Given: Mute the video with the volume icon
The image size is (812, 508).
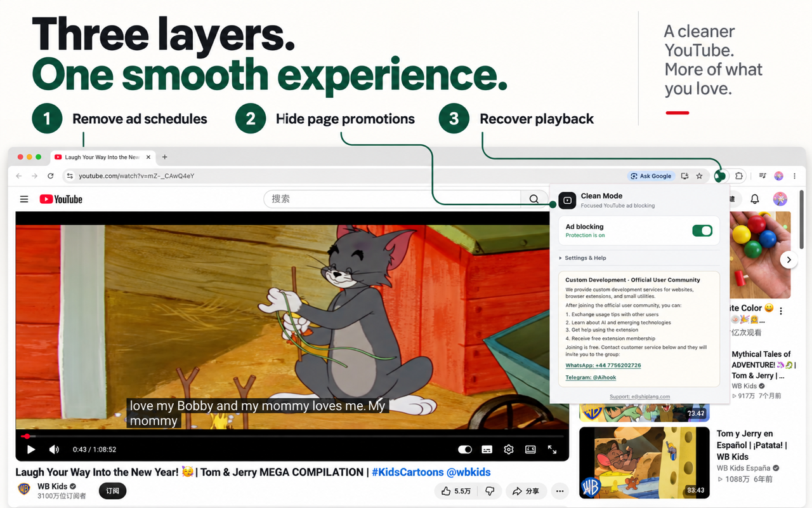Looking at the screenshot, I should [x=54, y=450].
